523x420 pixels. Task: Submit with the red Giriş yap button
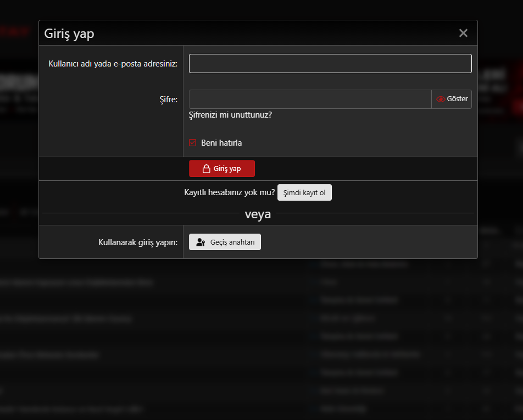[222, 169]
